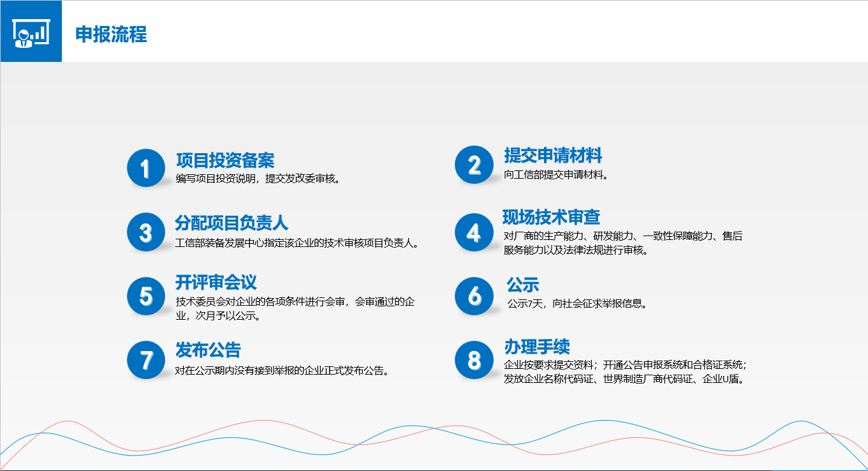Select the number 1 step circle
The height and width of the screenshot is (471, 868).
(x=146, y=168)
